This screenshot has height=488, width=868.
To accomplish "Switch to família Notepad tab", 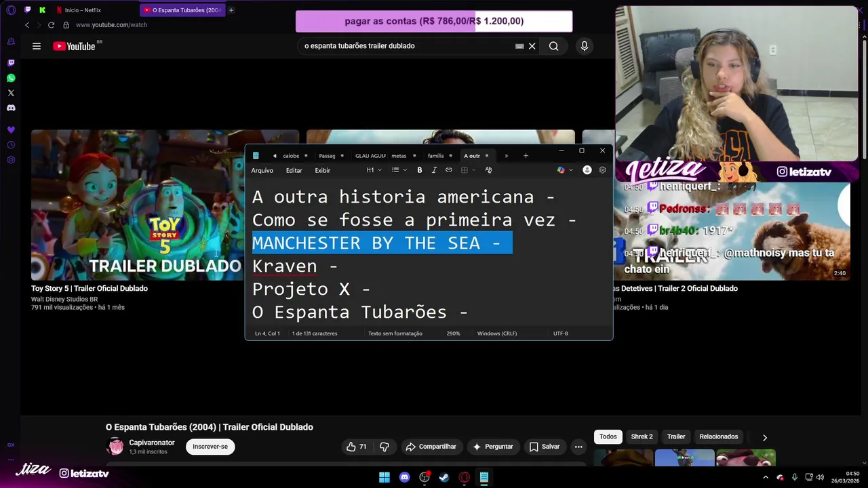I will coord(436,156).
